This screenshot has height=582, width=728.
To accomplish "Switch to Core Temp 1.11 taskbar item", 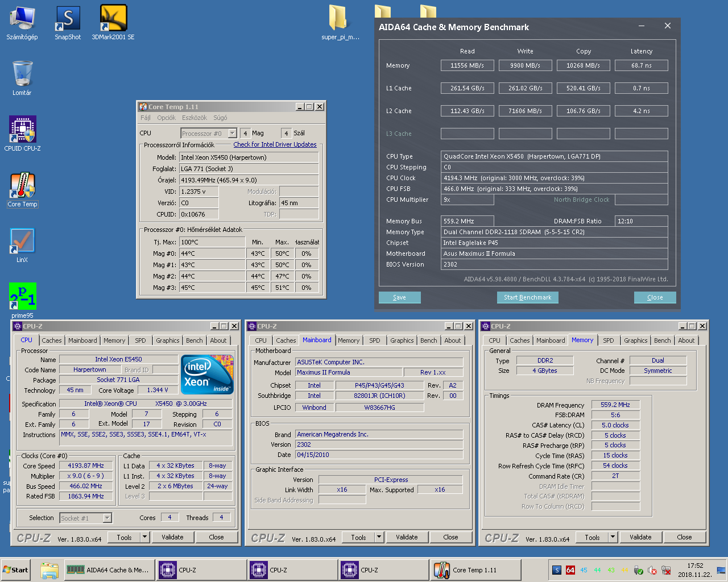I will [x=475, y=570].
